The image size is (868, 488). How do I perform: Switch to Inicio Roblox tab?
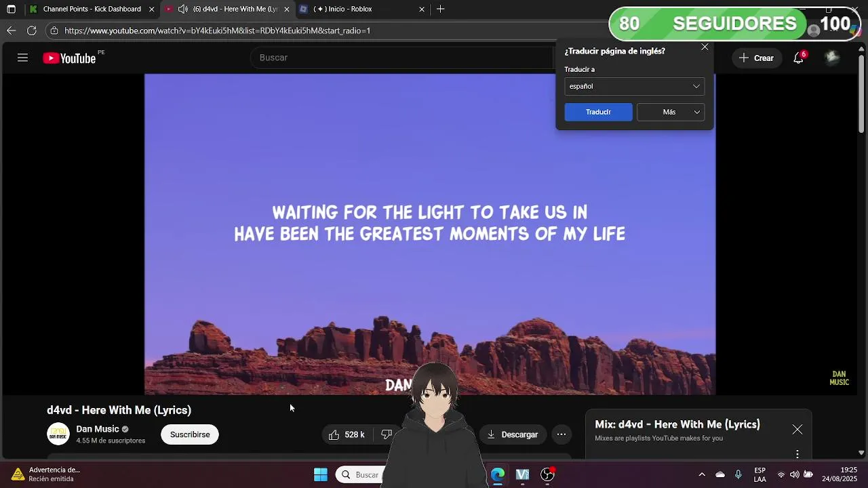pyautogui.click(x=363, y=9)
